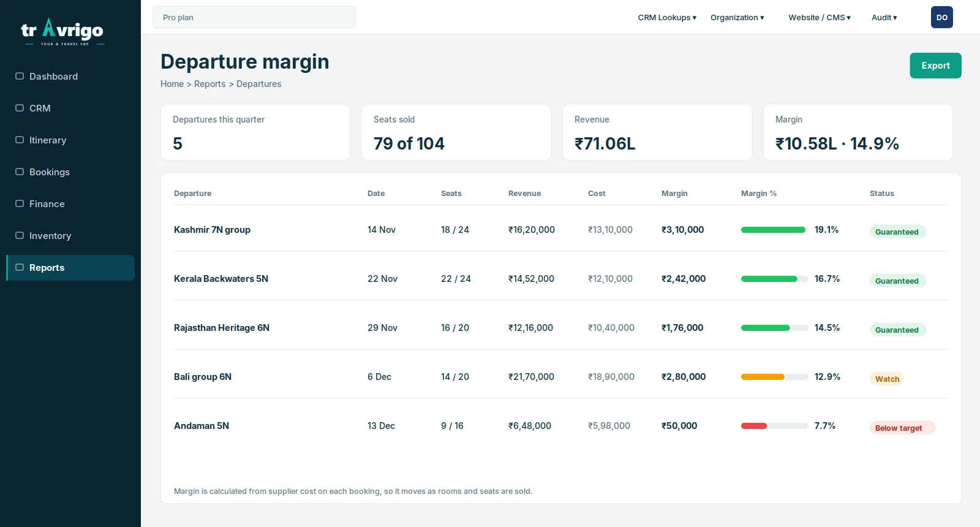The height and width of the screenshot is (527, 980).
Task: Click the Departures breadcrumb
Action: (x=259, y=84)
